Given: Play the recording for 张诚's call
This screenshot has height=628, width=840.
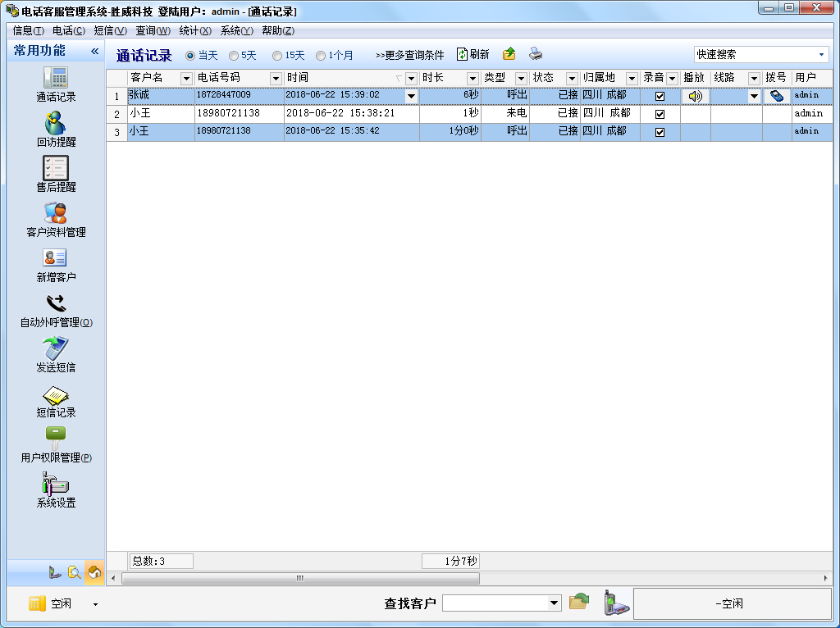Looking at the screenshot, I should 695,96.
